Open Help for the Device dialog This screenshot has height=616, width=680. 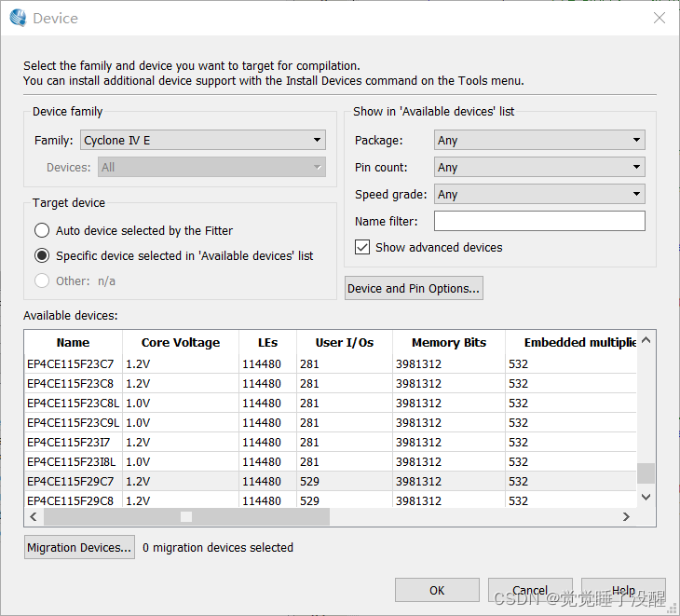tap(623, 590)
